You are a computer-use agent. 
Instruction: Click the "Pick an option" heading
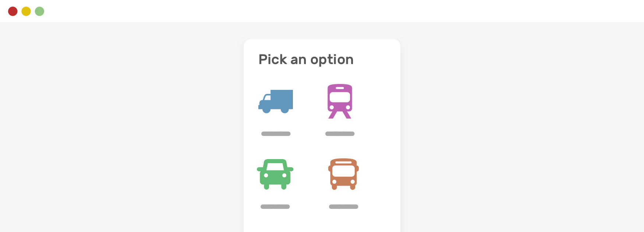click(x=306, y=60)
